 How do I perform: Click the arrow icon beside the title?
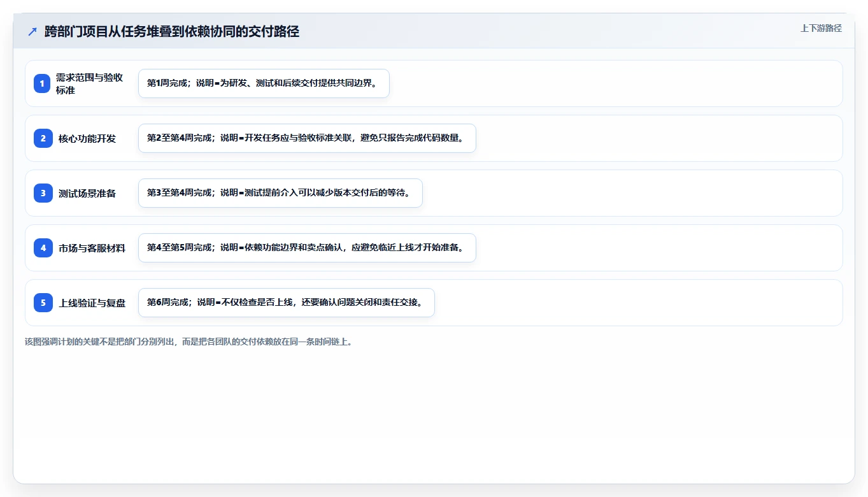coord(32,31)
